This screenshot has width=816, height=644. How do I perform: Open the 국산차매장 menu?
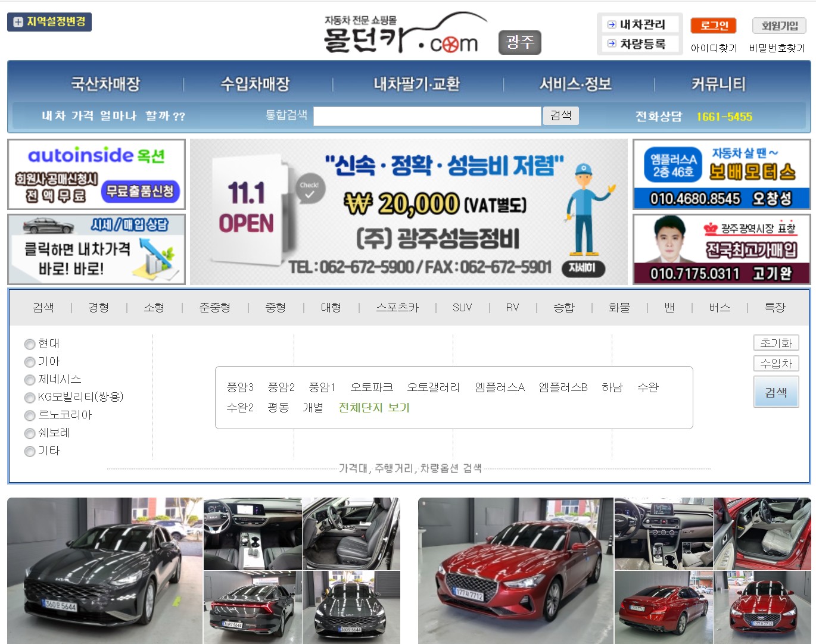click(106, 84)
